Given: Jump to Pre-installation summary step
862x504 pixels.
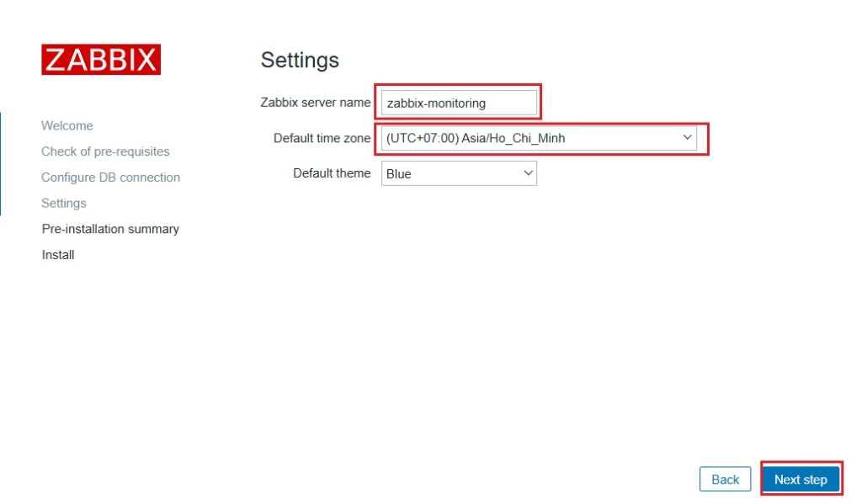Looking at the screenshot, I should point(110,229).
